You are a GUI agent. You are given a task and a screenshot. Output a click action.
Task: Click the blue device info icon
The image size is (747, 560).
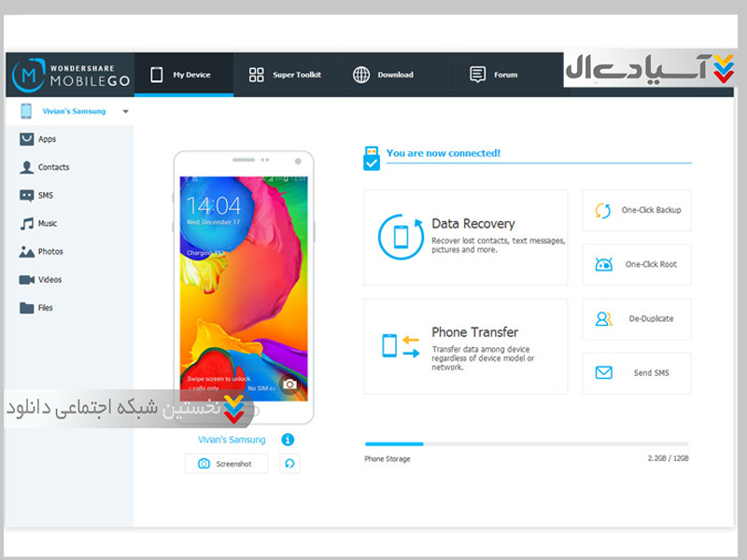pos(288,440)
